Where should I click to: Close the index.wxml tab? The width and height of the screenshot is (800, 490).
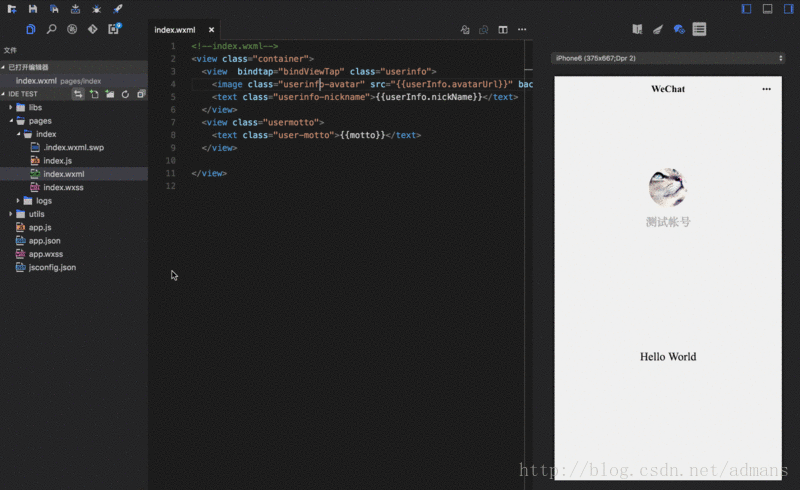(211, 30)
